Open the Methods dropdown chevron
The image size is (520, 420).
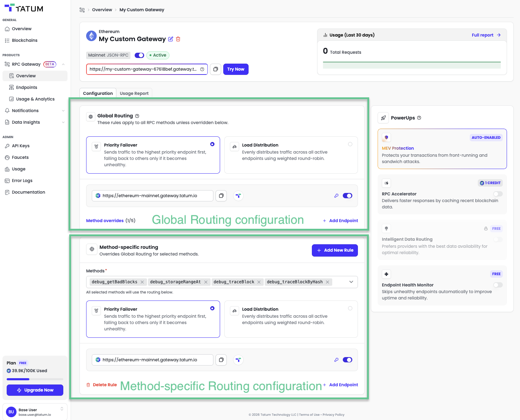pos(351,282)
